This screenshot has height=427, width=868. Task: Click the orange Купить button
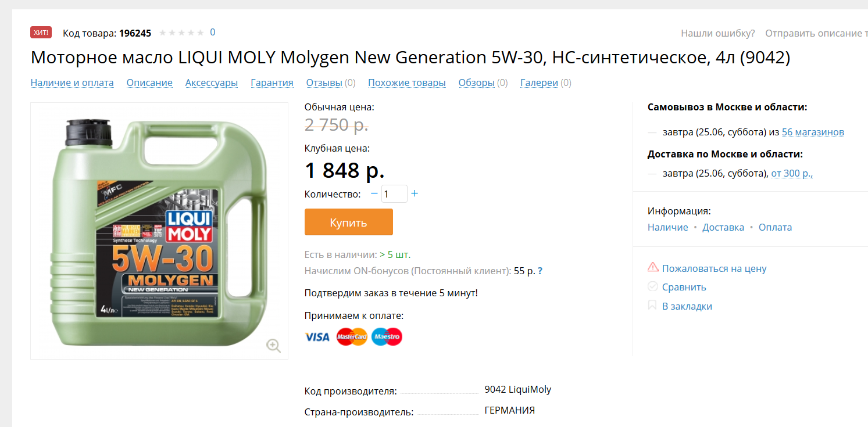click(x=349, y=222)
